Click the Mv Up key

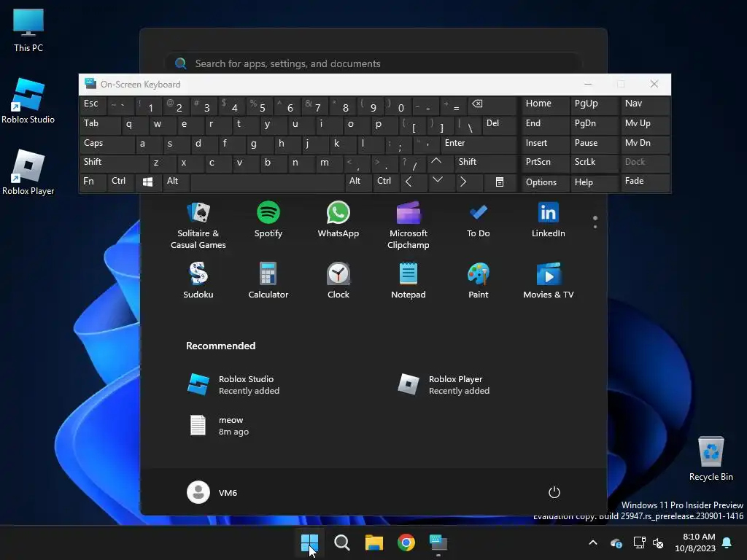[x=645, y=125]
